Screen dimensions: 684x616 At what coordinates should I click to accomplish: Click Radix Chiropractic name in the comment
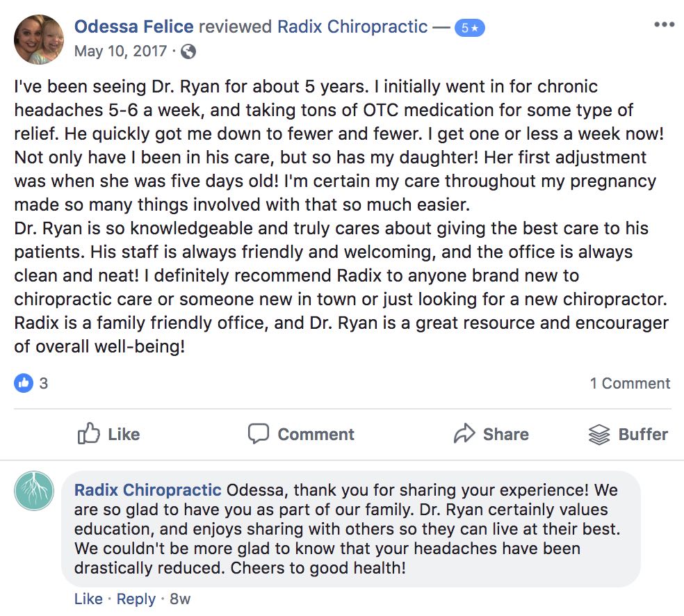[147, 489]
